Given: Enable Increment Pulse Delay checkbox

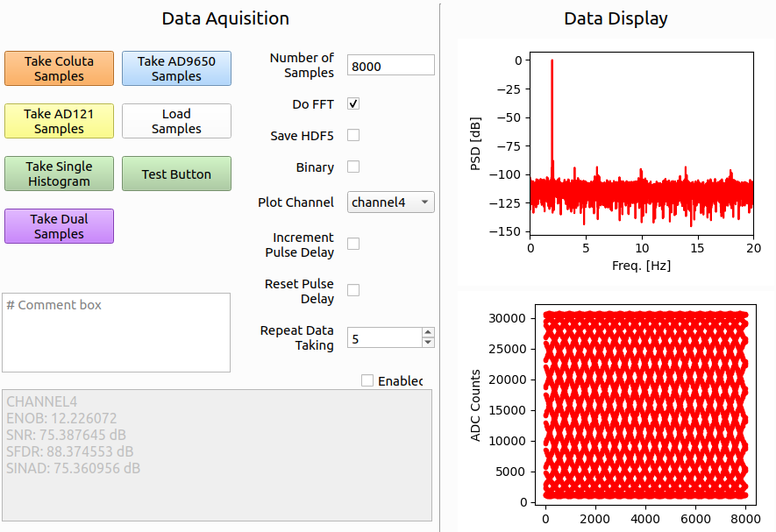Looking at the screenshot, I should point(353,244).
